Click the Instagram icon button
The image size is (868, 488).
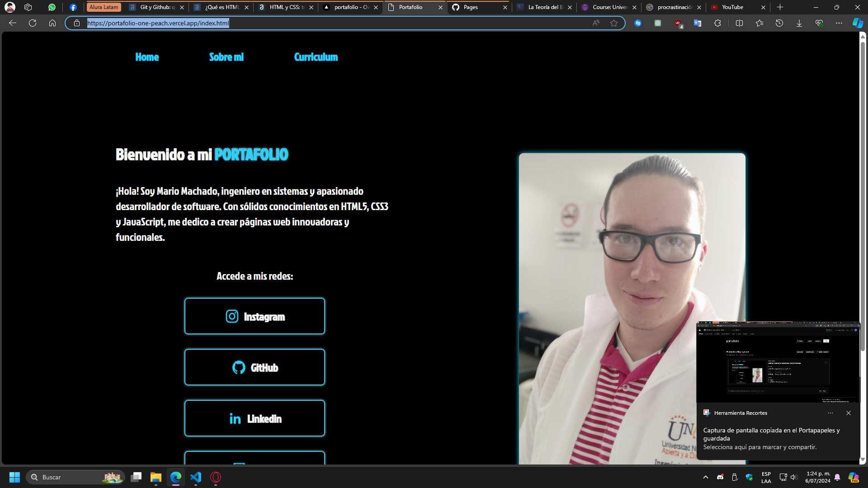232,316
